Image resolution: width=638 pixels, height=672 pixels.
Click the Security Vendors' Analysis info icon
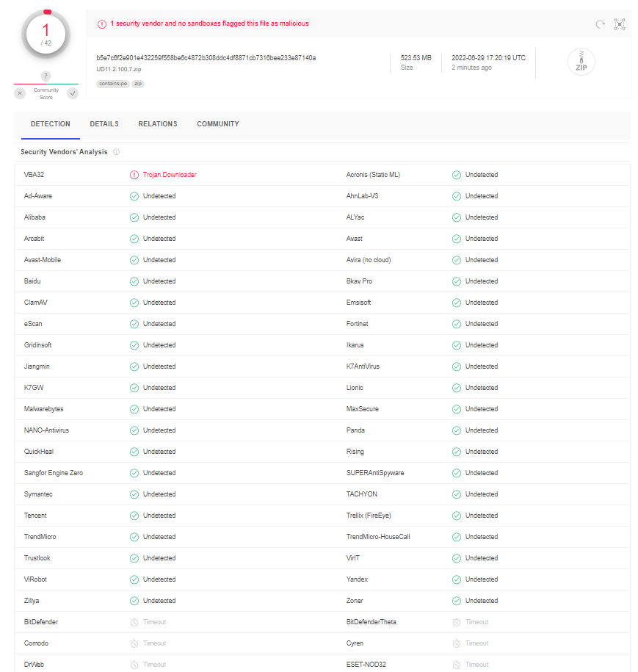[116, 152]
